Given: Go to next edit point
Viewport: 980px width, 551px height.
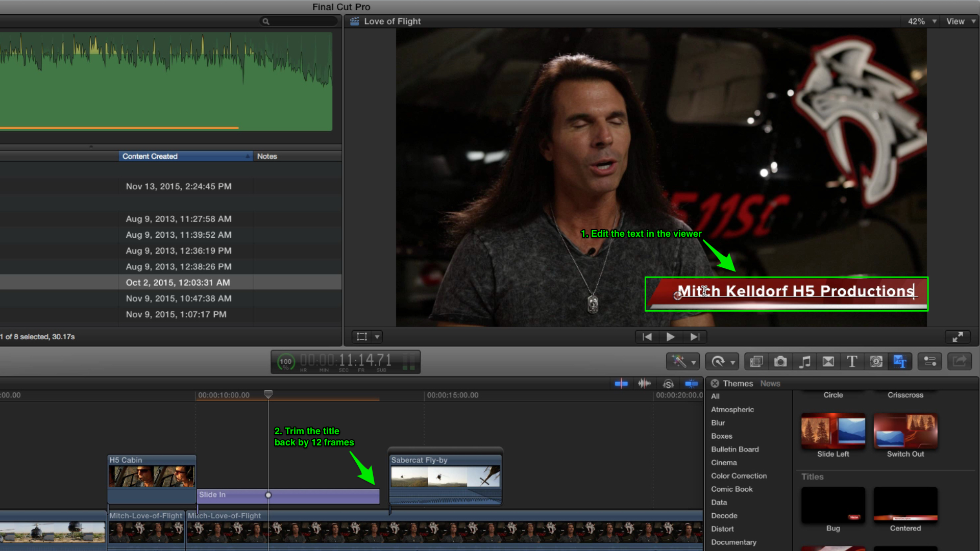Looking at the screenshot, I should [x=695, y=337].
